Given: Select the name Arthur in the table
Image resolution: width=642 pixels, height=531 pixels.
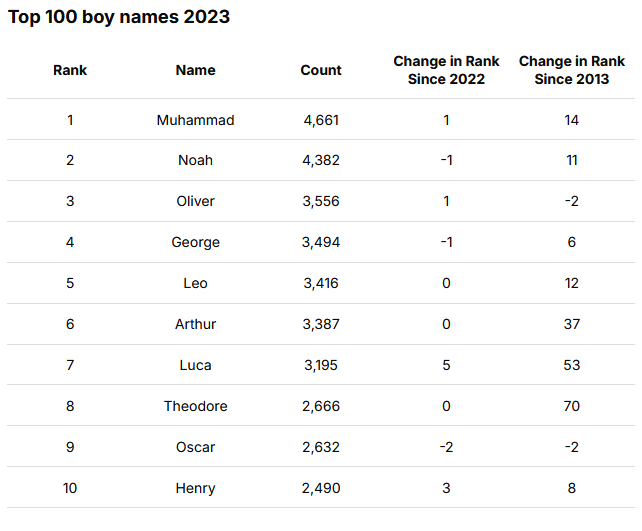Looking at the screenshot, I should (195, 324).
